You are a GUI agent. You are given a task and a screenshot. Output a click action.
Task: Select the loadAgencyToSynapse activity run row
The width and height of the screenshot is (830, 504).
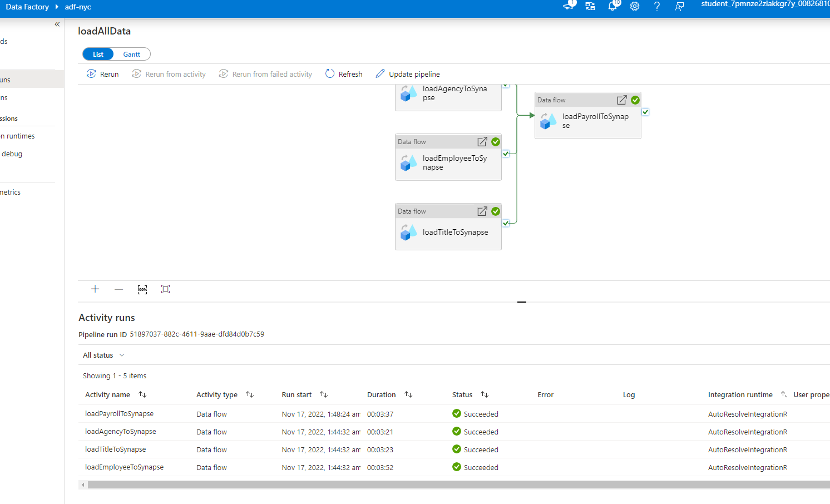(x=454, y=432)
